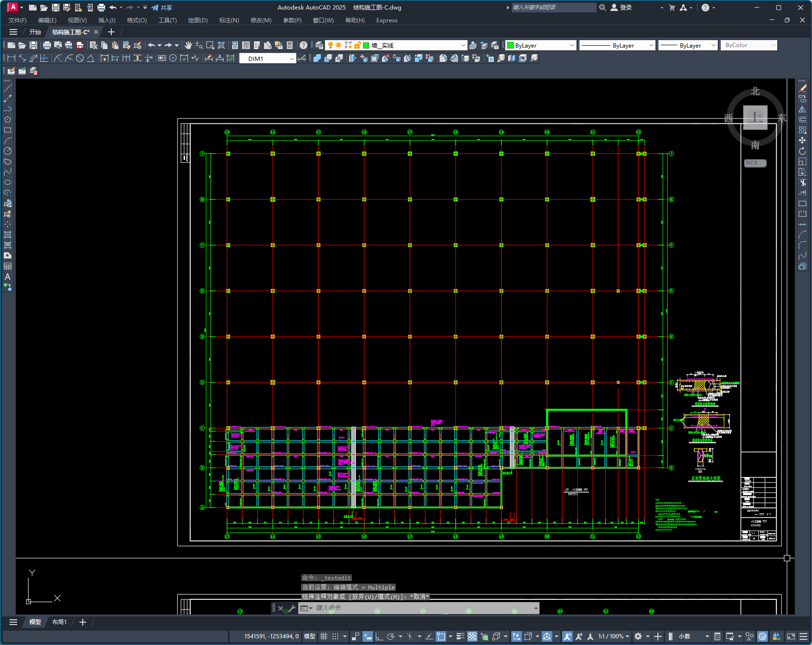This screenshot has height=645, width=812.
Task: Click the Linear dimension tool
Action: (x=11, y=58)
